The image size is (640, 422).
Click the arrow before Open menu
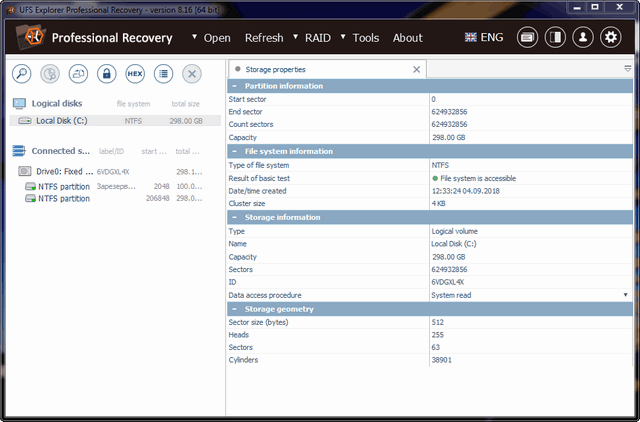[195, 37]
